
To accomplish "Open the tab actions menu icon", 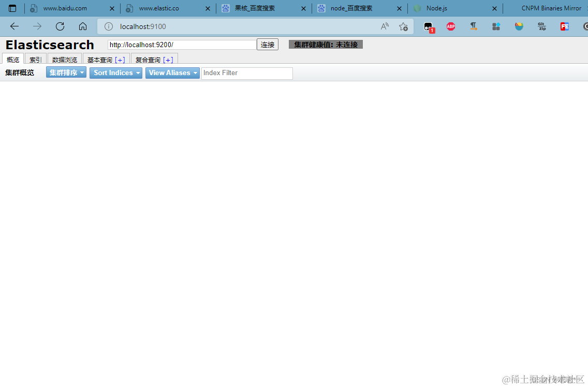I will 12,8.
